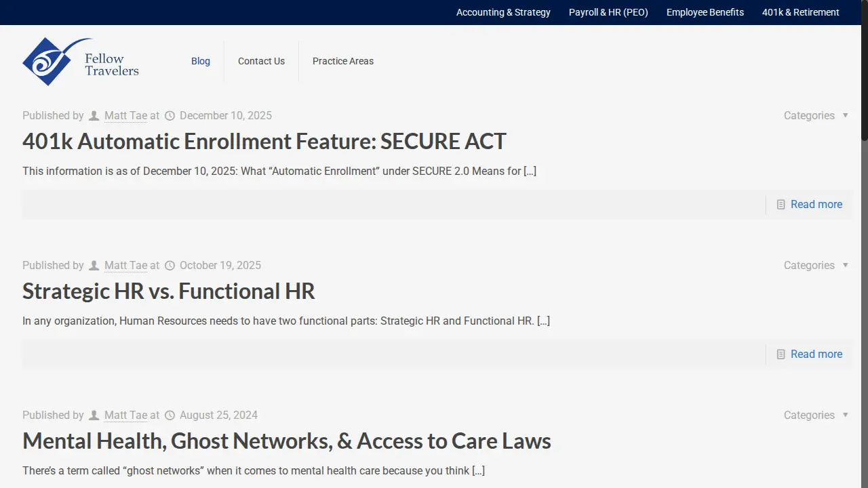
Task: Click the date text August 25, 2024
Action: pos(218,415)
